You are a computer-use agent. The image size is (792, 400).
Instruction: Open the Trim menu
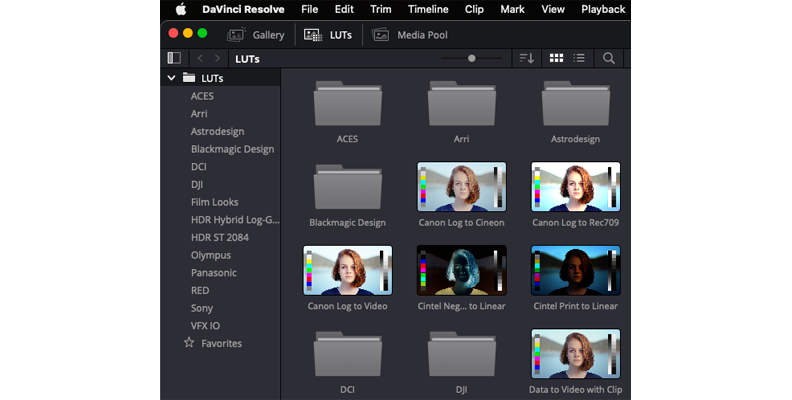pos(380,9)
